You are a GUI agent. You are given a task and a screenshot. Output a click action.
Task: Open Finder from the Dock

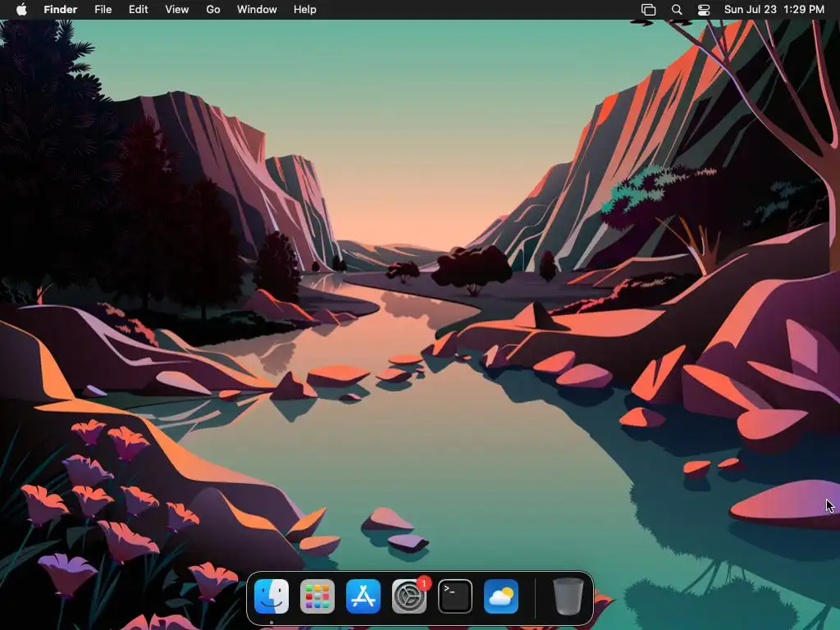coord(272,596)
